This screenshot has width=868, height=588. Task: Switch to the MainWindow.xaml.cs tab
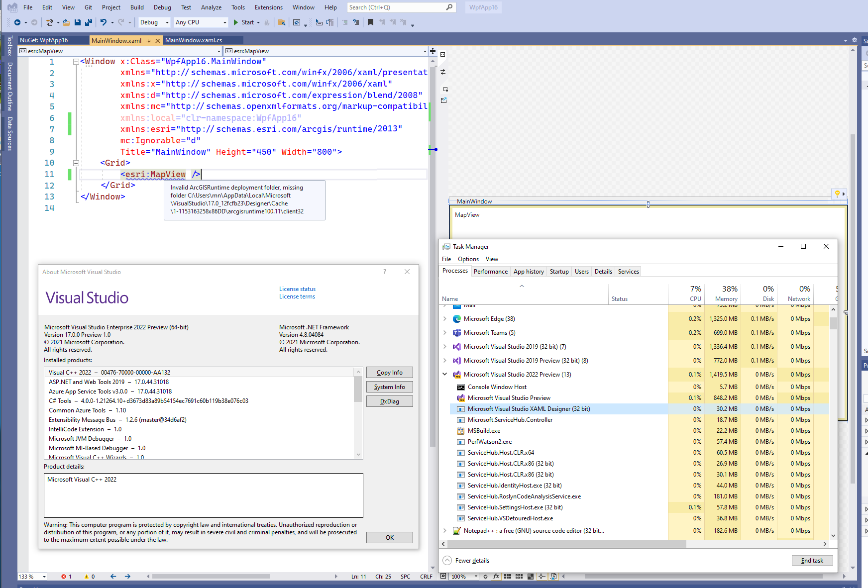194,40
